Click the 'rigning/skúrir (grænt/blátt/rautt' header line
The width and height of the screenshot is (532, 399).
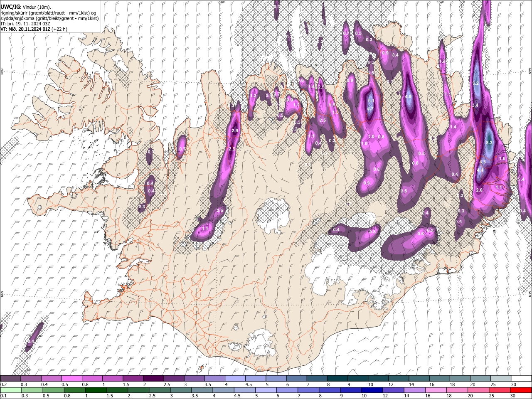pos(48,13)
